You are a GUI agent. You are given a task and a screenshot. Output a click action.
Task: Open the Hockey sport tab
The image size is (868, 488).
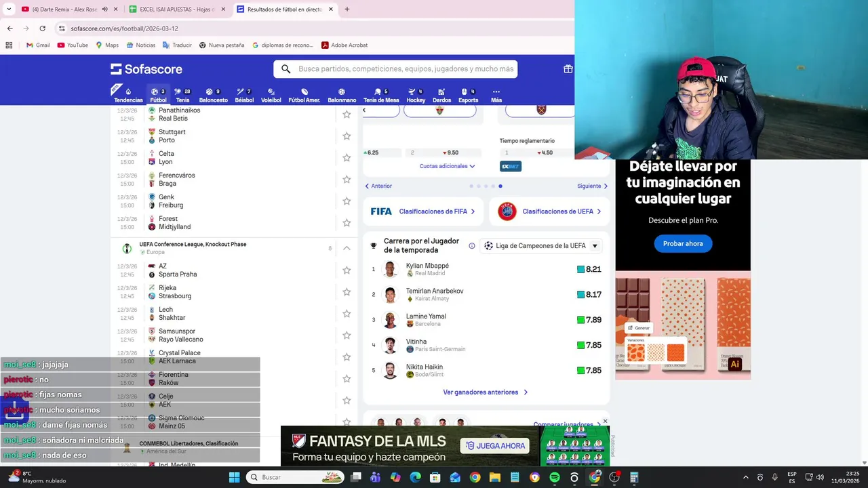pyautogui.click(x=416, y=96)
